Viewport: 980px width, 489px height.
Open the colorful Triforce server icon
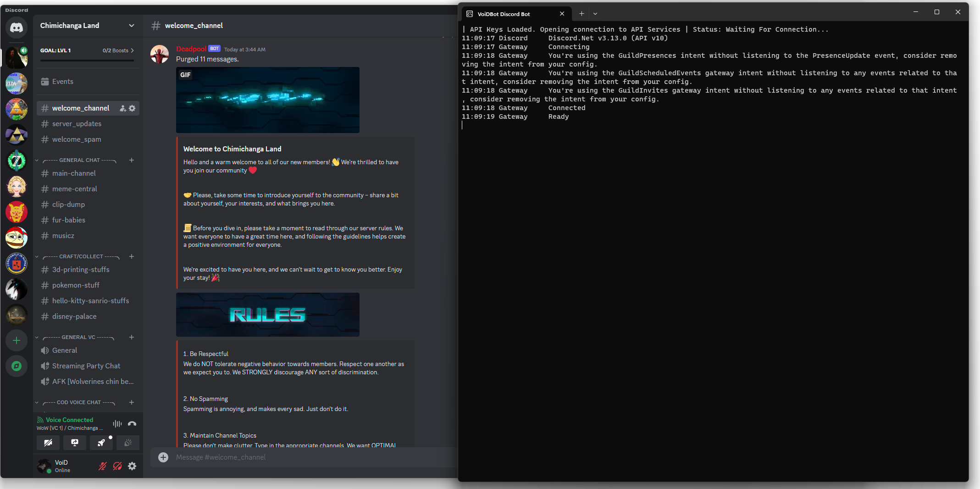17,109
